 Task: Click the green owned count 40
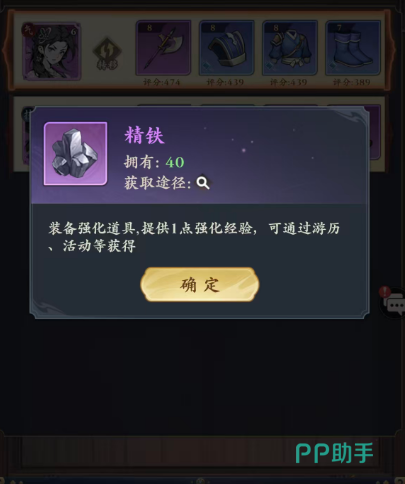pyautogui.click(x=175, y=162)
